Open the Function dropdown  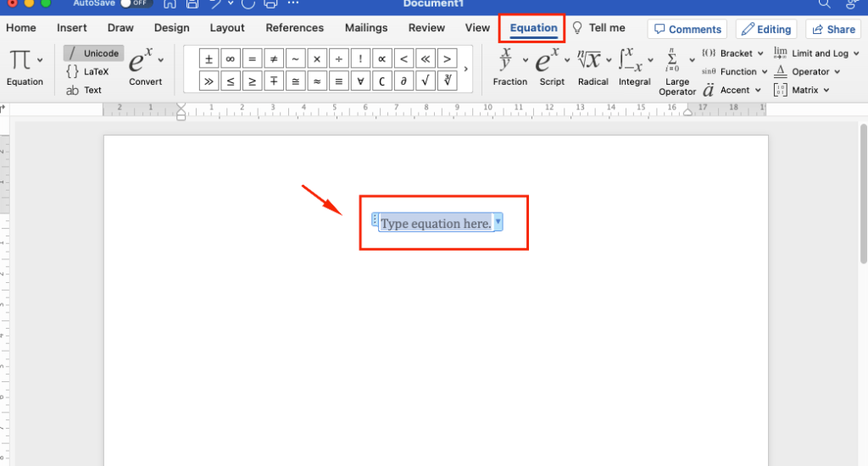735,71
